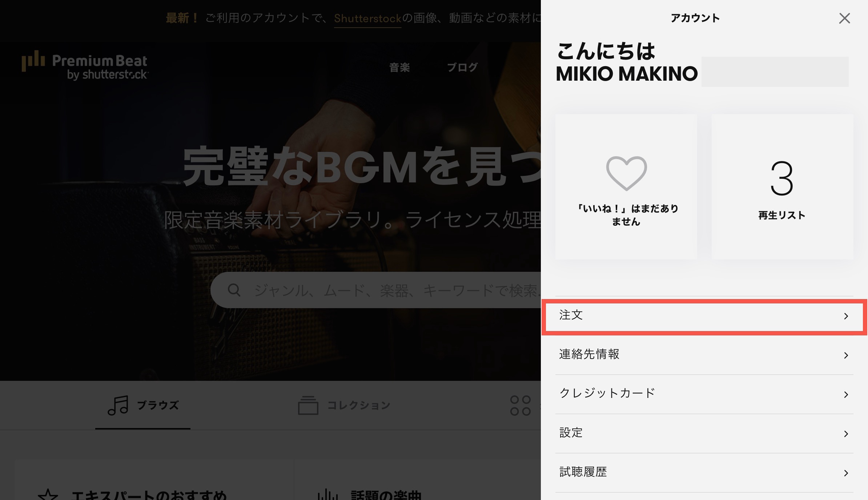Expand the クレジットカード chevron
This screenshot has width=868, height=500.
846,395
